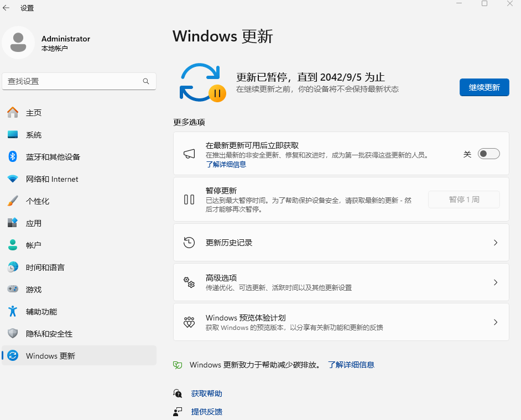Select 蓝牙和其他设备 in the sidebar
521x420 pixels.
79,157
